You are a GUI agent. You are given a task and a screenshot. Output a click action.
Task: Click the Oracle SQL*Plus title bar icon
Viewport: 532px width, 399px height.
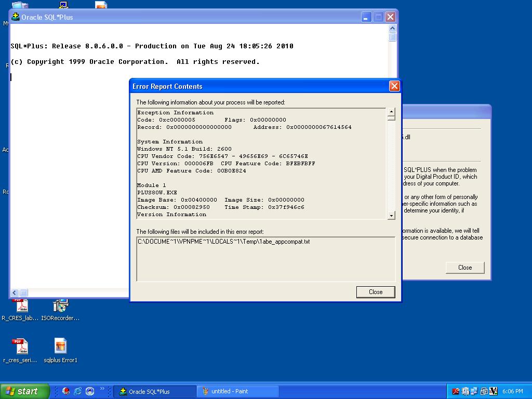(x=17, y=17)
